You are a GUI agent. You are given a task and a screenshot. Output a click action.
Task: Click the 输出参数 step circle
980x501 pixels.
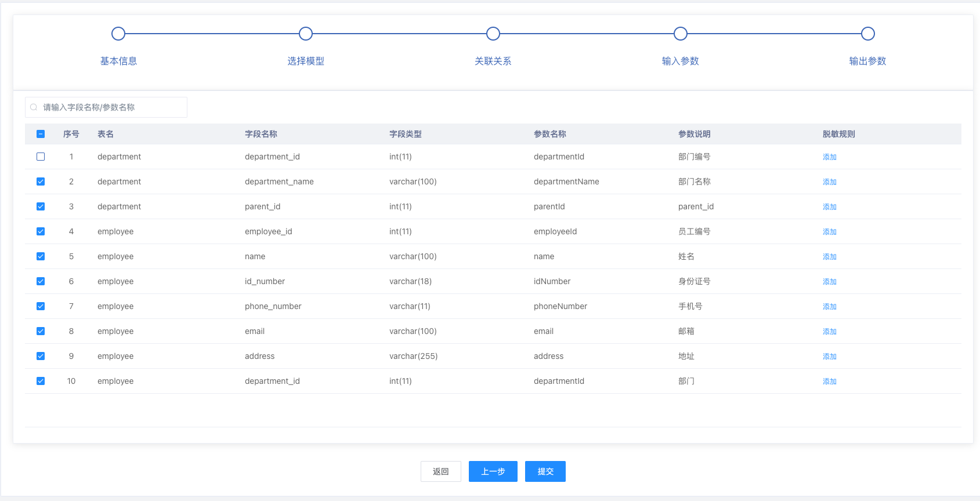868,34
